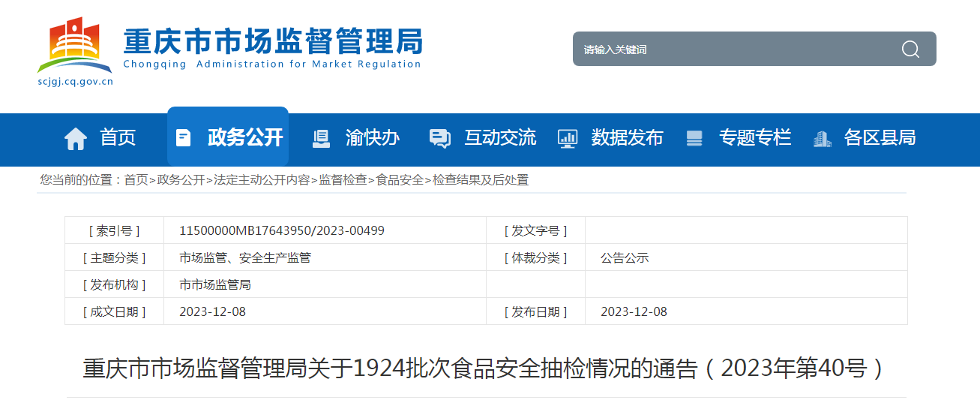
Task: Click the [ 主题分类 ] label
Action: [114, 257]
